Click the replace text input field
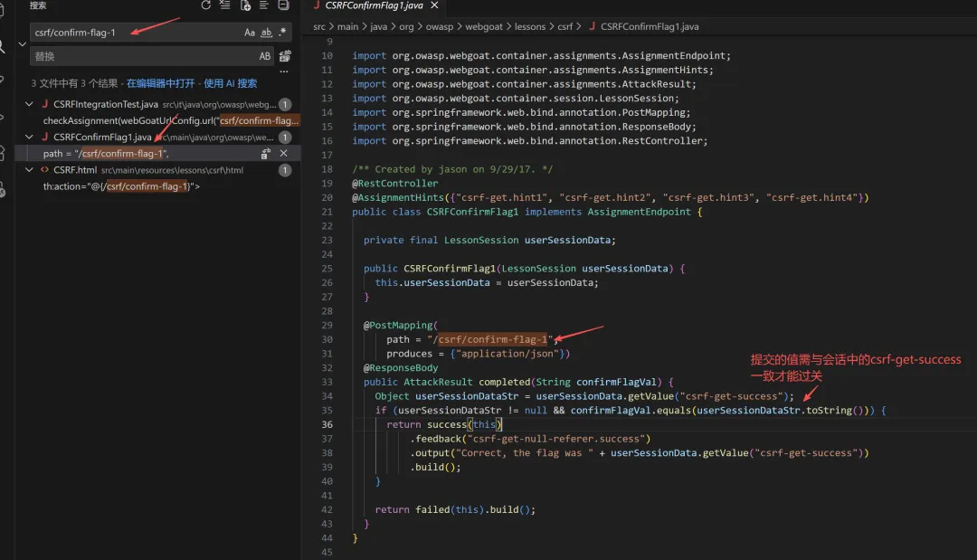The height and width of the screenshot is (560, 977). tap(143, 56)
